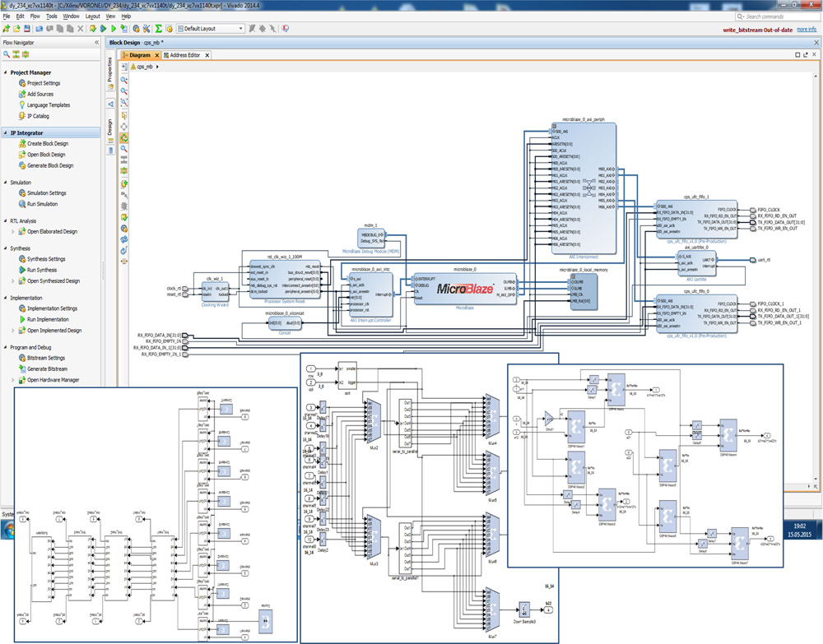Select Run Implementation in Flow Navigator

click(x=48, y=319)
